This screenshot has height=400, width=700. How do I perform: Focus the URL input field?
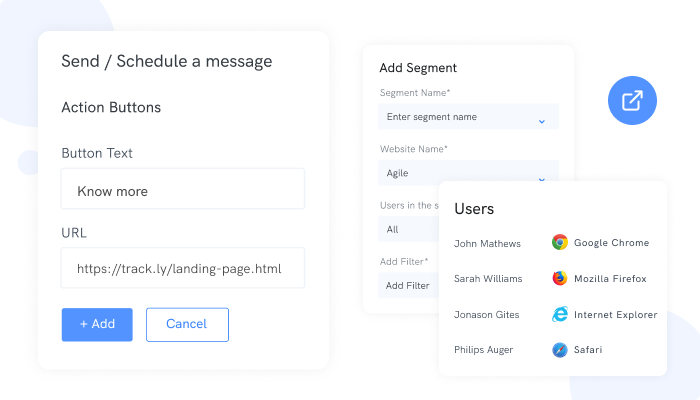tap(181, 269)
